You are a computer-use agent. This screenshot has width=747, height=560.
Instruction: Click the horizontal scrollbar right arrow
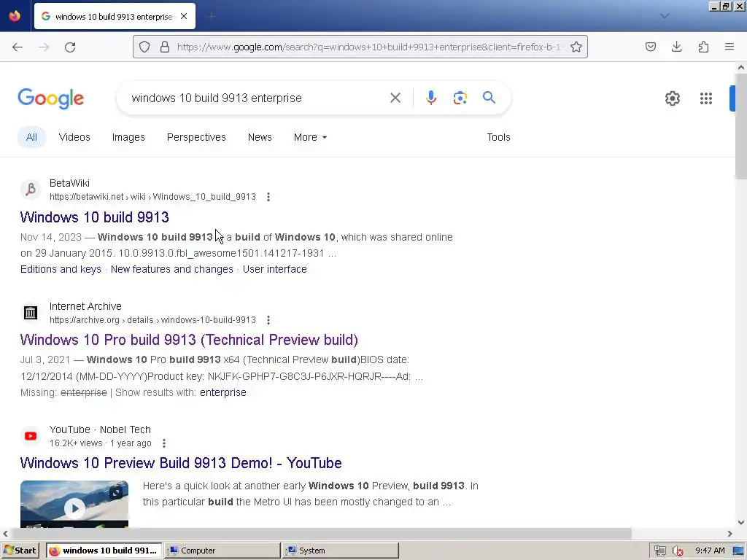(x=729, y=534)
